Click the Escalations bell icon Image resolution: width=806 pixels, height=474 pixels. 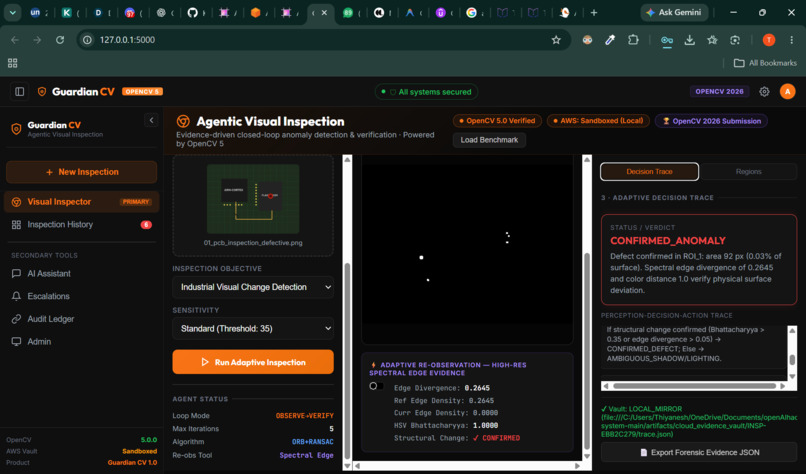click(x=16, y=296)
